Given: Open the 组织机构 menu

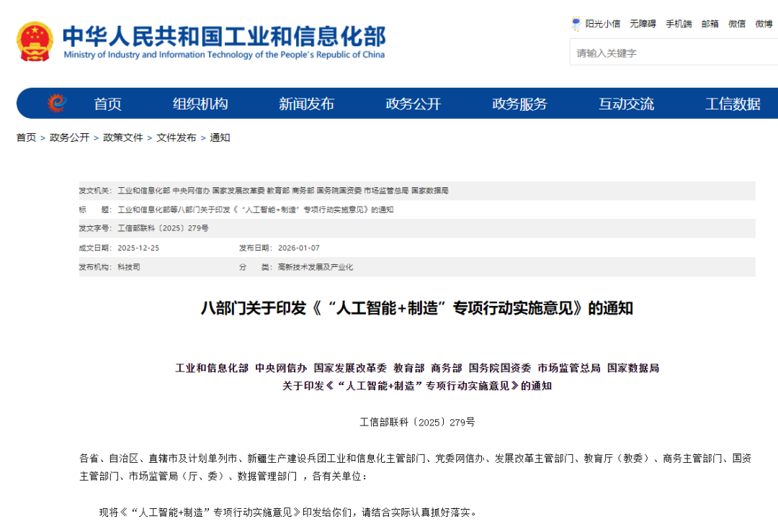Looking at the screenshot, I should click(200, 103).
